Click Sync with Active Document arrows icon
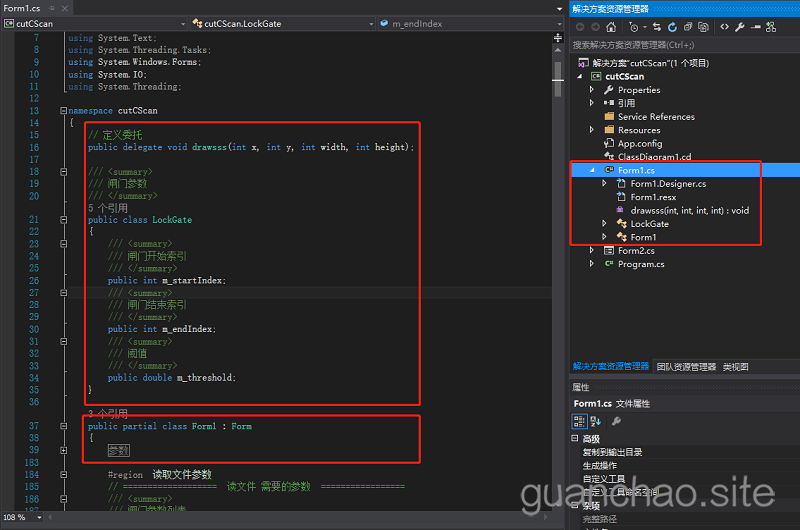The width and height of the screenshot is (800, 530). pyautogui.click(x=657, y=27)
